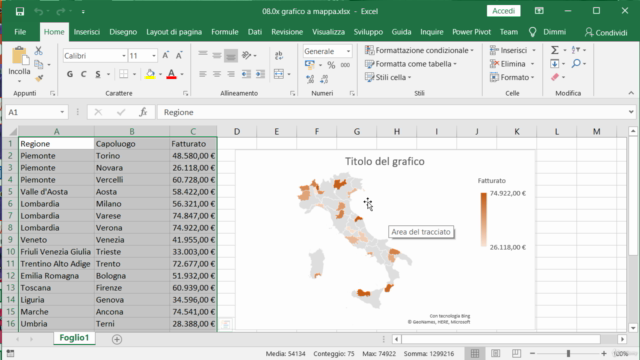Click the Copy icon in Appunti
The height and width of the screenshot is (360, 640).
[39, 64]
